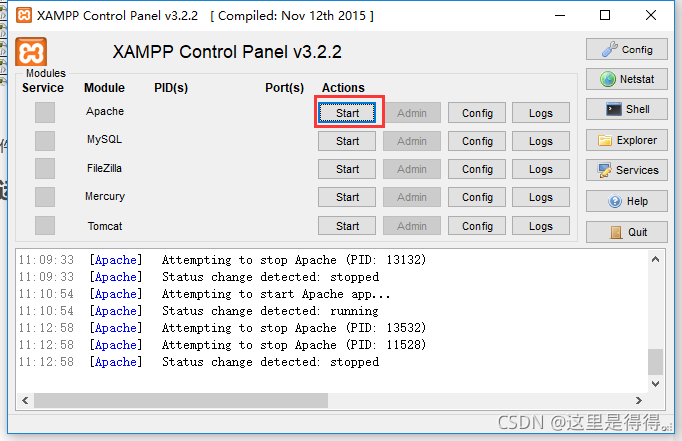This screenshot has width=682, height=441.
Task: Open Explorer via the folder icon
Action: tap(626, 140)
